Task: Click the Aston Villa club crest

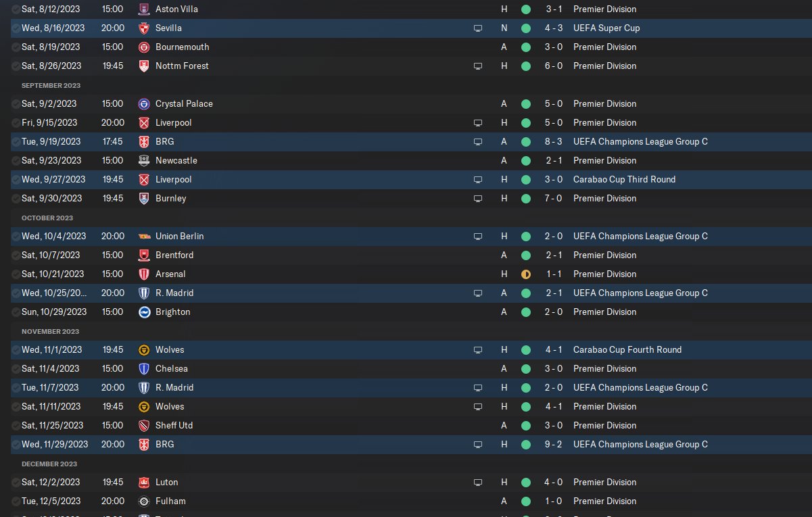Action: (143, 9)
